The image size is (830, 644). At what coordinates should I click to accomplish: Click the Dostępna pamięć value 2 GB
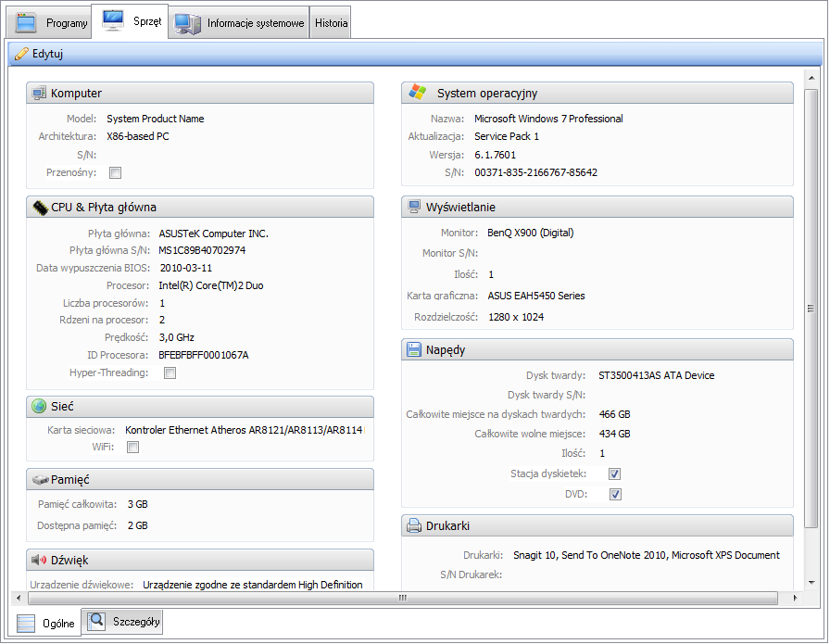(138, 525)
